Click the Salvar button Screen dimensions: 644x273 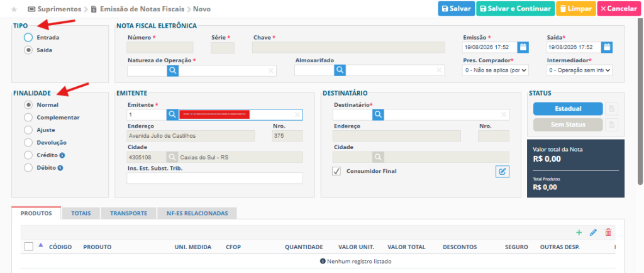[457, 9]
